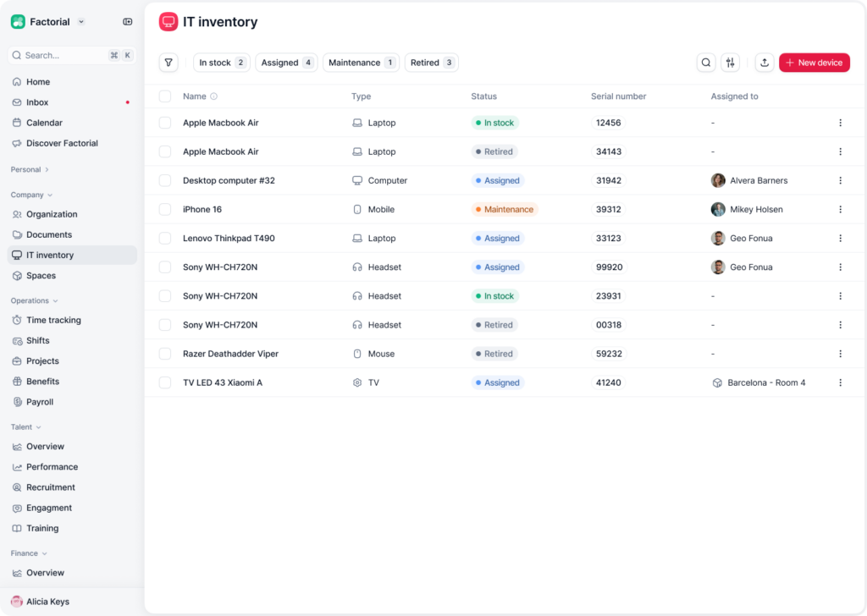Click serial number 59232
The height and width of the screenshot is (616, 867).
click(x=609, y=354)
